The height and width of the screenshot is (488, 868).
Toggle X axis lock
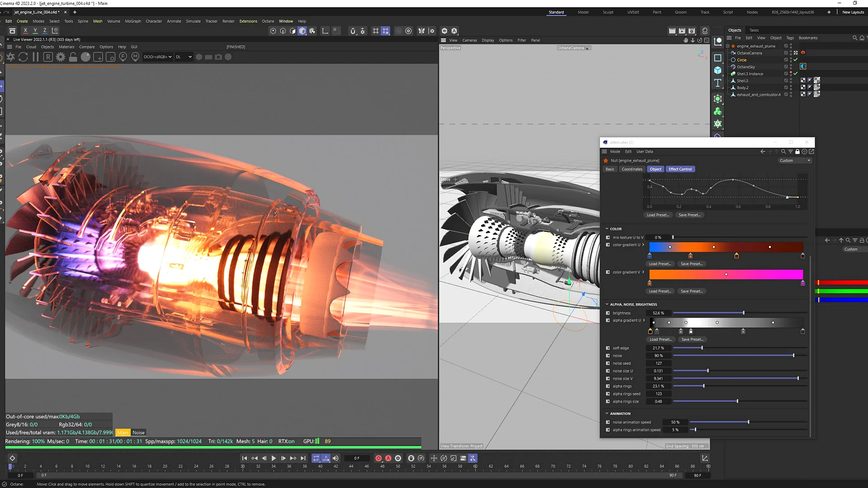tap(25, 31)
